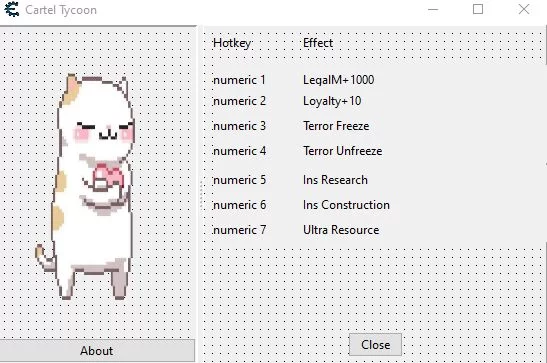
Task: Select the Loyalty+10 effect entry
Action: click(x=332, y=101)
